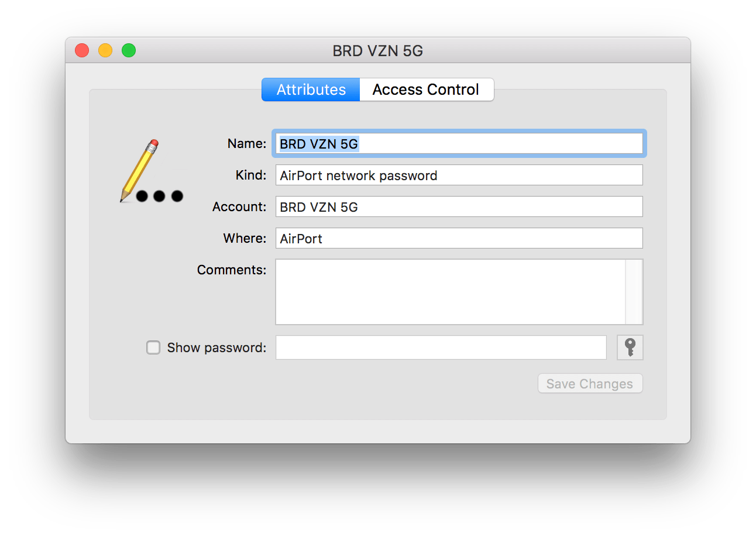
Task: Switch to the Access Control tab
Action: pos(426,89)
